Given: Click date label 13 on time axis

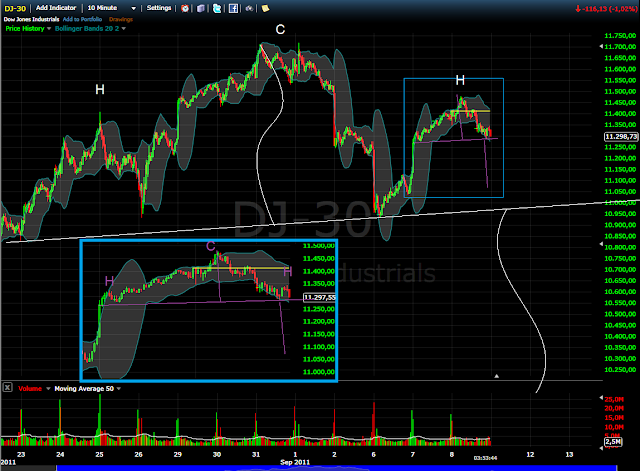Looking at the screenshot, I should 569,454.
